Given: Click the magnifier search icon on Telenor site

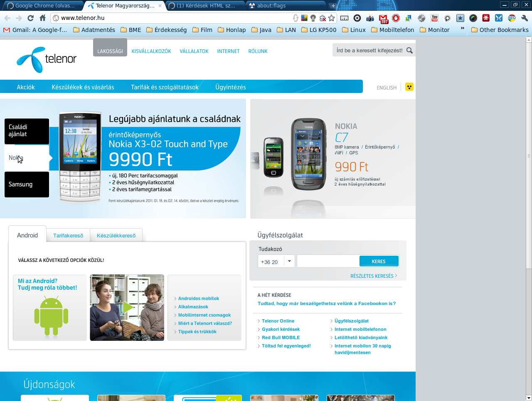Looking at the screenshot, I should click(409, 51).
